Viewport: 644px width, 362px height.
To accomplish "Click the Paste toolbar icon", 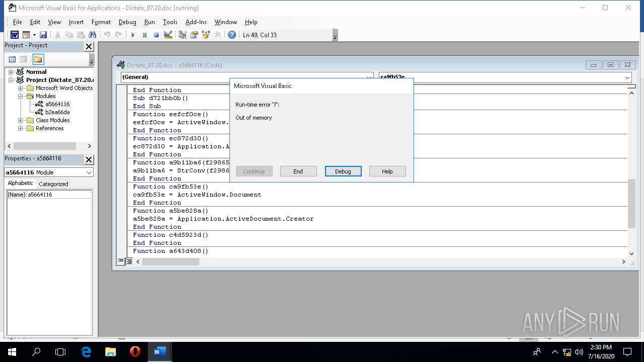I will click(x=80, y=35).
